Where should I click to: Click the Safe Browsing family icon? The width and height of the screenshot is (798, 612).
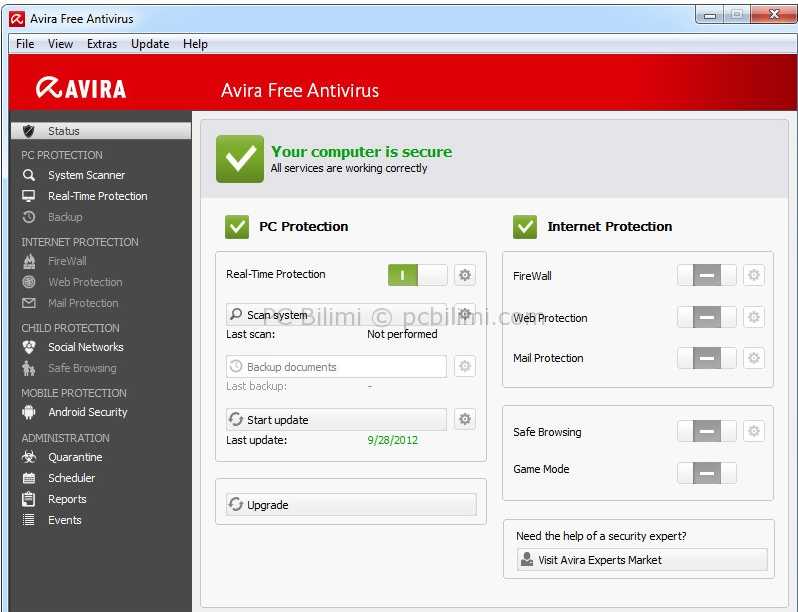point(29,368)
